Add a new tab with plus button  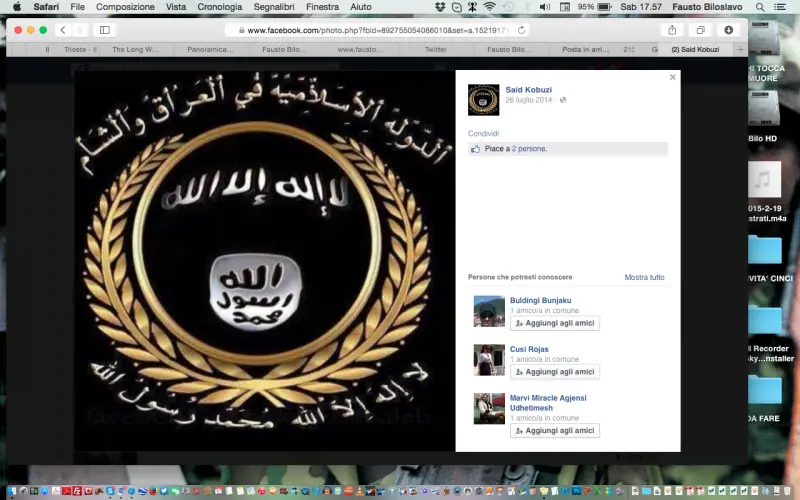(x=740, y=49)
